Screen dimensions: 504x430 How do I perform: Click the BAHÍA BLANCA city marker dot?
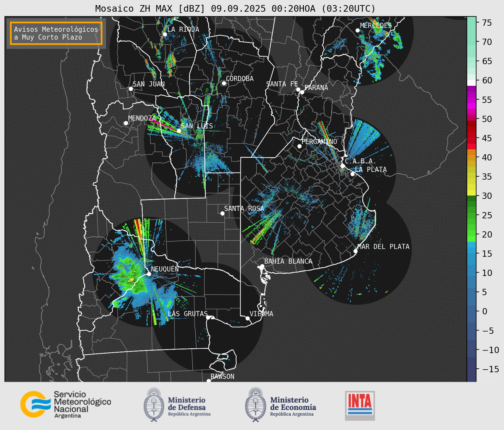(x=262, y=266)
